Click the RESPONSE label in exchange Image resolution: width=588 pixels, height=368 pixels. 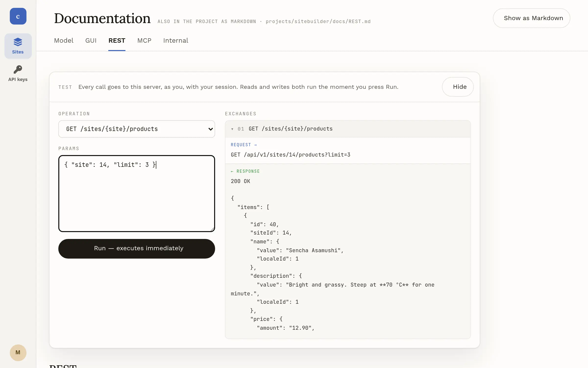[245, 171]
